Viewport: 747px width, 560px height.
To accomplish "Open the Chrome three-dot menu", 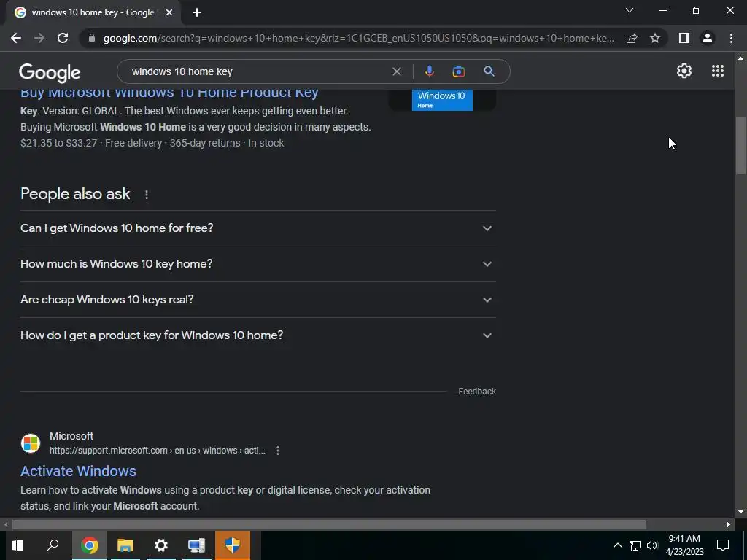I will pos(731,38).
